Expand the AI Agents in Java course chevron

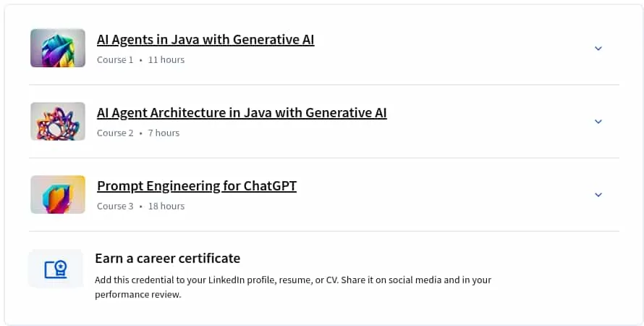[598, 48]
